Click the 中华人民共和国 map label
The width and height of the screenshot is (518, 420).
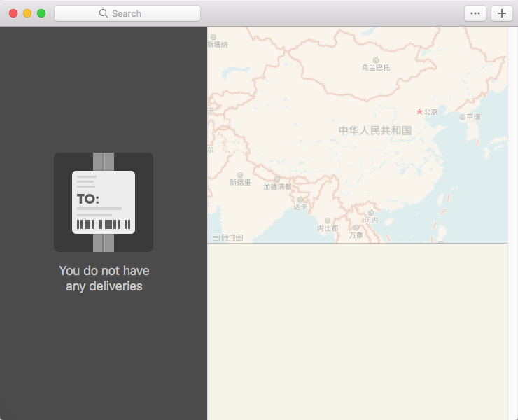pos(375,130)
